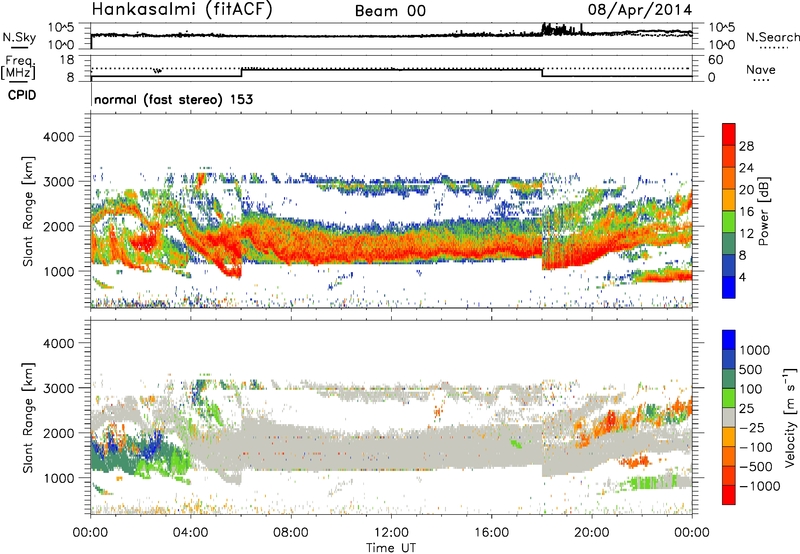Screen dimensions: 800x554
Task: Click the 500 label on velocity colorbar
Action: [x=750, y=370]
